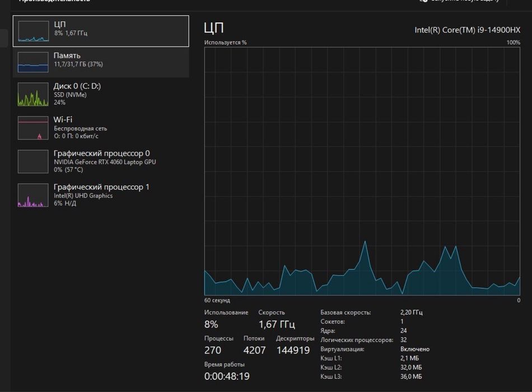Click the Использование label
Image resolution: width=532 pixels, height=392 pixels.
click(x=226, y=312)
